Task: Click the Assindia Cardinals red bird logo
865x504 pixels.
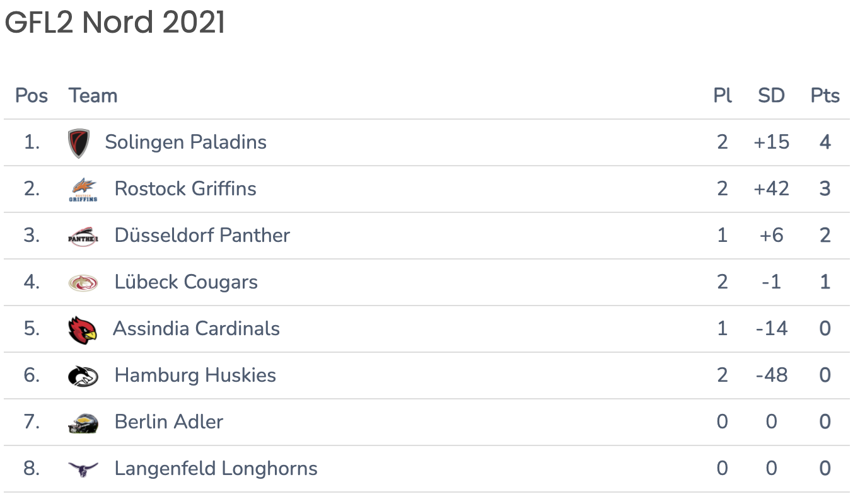Action: tap(83, 329)
